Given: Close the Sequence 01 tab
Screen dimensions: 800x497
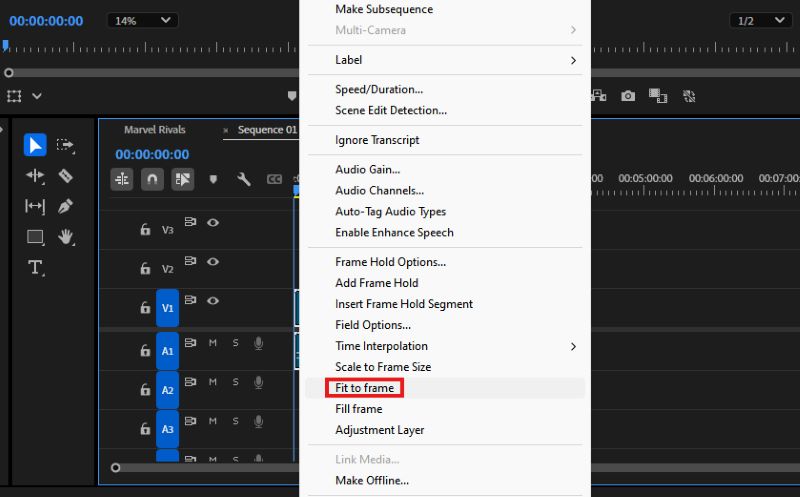Looking at the screenshot, I should point(226,131).
